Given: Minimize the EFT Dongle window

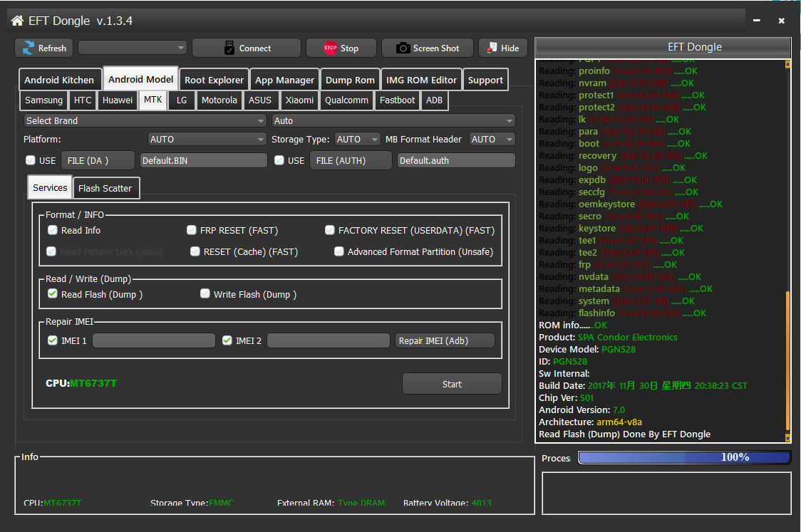Looking at the screenshot, I should coord(757,21).
